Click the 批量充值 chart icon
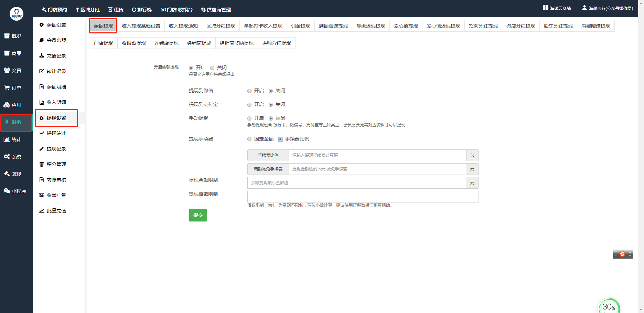 (42, 211)
